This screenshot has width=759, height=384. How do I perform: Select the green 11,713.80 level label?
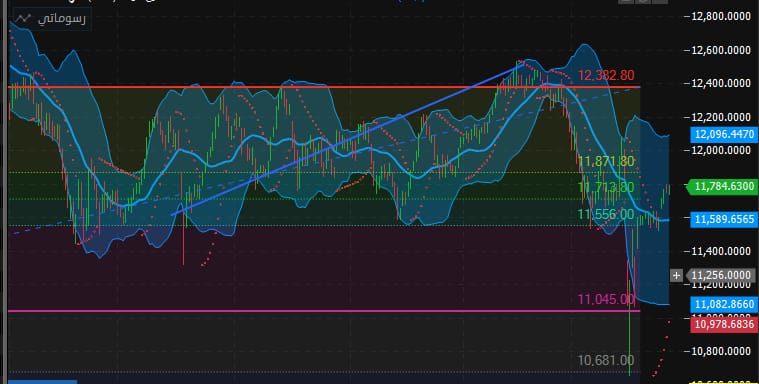[606, 186]
